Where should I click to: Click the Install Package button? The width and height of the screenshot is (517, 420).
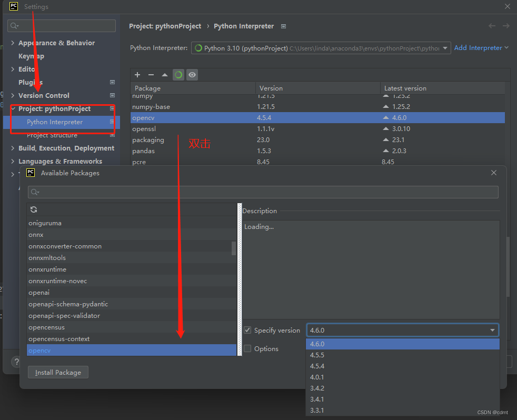pyautogui.click(x=58, y=372)
